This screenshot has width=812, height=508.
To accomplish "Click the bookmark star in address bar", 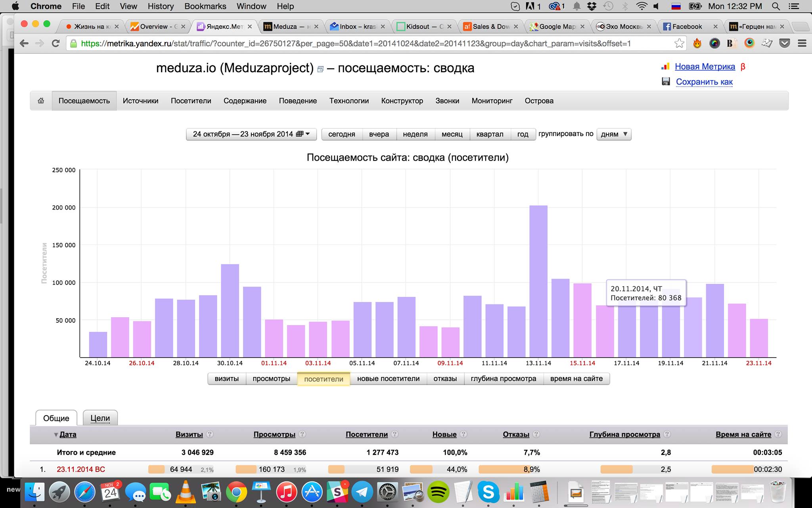I will pyautogui.click(x=679, y=43).
